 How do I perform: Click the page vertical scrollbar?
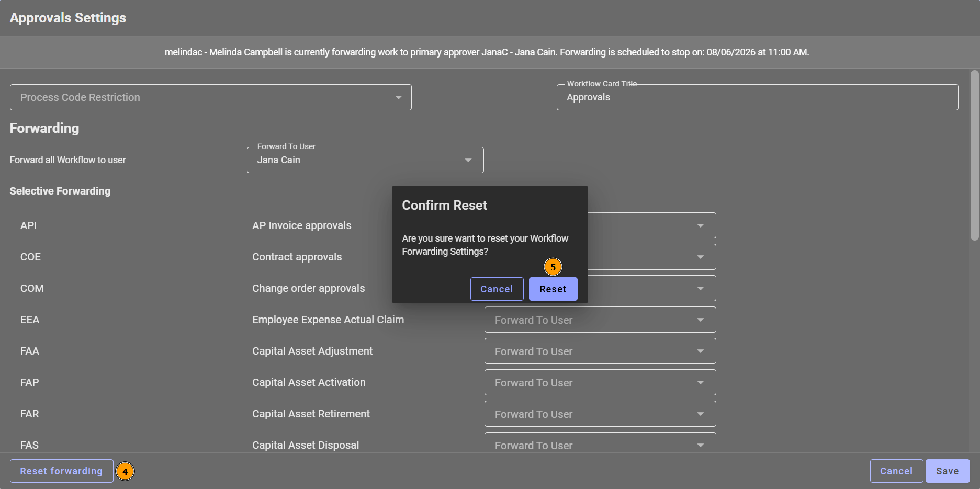974,155
